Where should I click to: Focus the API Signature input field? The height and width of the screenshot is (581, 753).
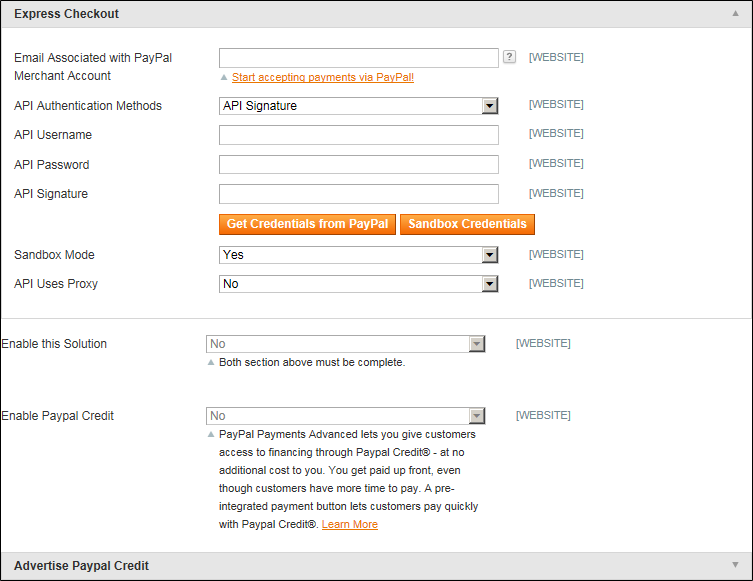(359, 194)
